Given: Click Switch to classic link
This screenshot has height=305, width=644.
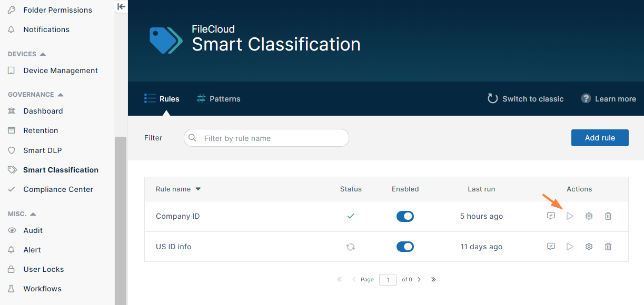Looking at the screenshot, I should point(526,99).
